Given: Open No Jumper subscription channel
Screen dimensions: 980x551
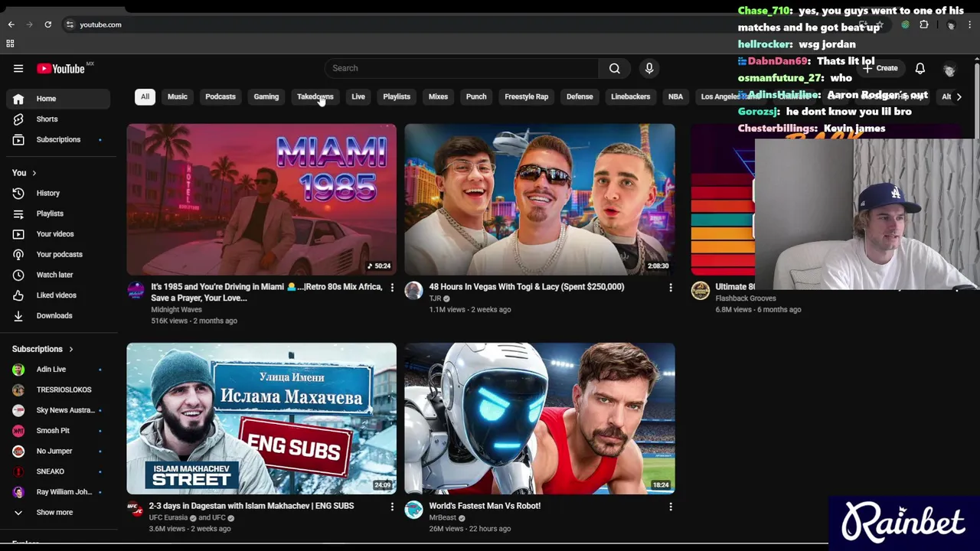Looking at the screenshot, I should coord(58,451).
